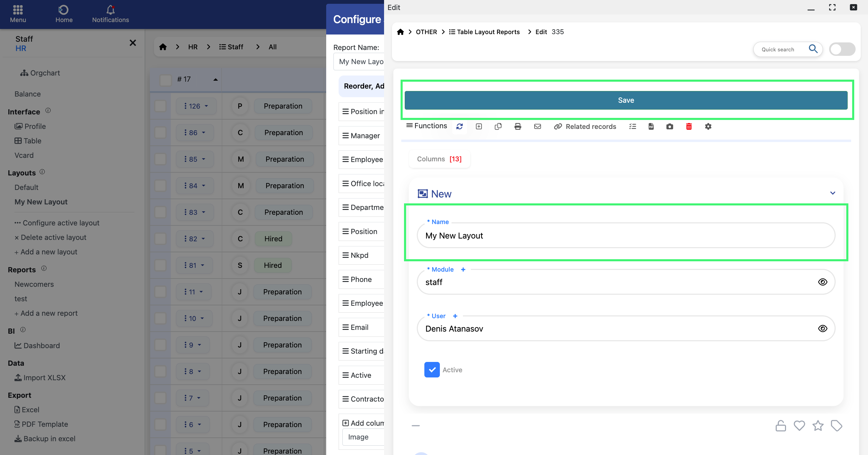Open the dropdown for record 85
Image resolution: width=868 pixels, height=455 pixels.
point(195,159)
